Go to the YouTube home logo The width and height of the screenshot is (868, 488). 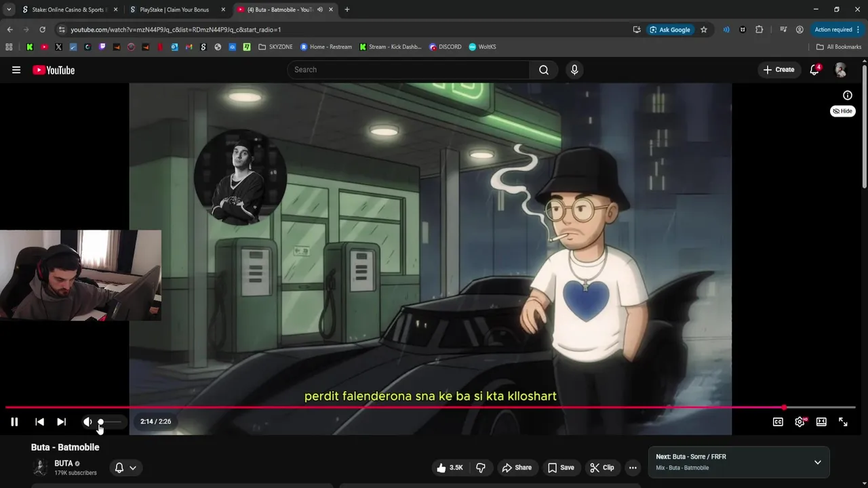tap(54, 70)
